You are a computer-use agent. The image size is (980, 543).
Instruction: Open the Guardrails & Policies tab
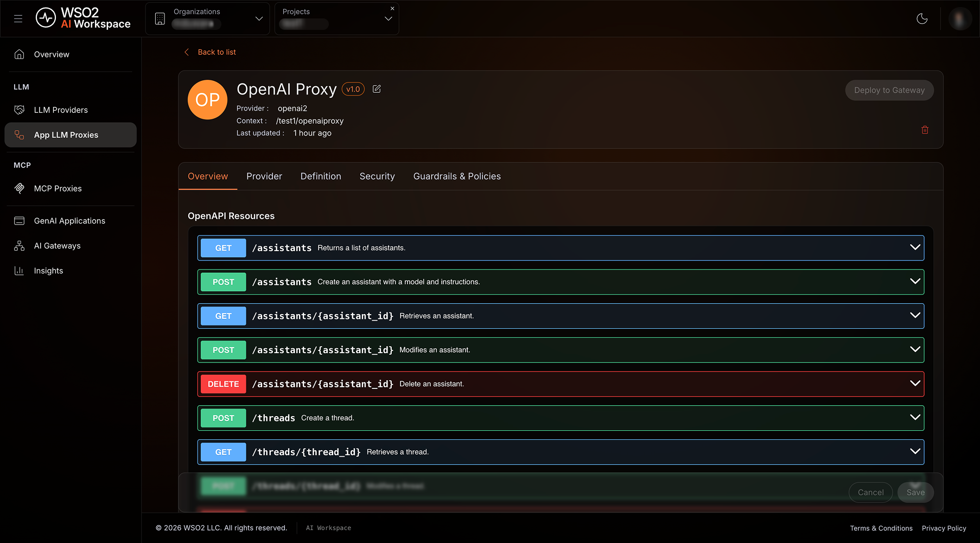point(457,176)
